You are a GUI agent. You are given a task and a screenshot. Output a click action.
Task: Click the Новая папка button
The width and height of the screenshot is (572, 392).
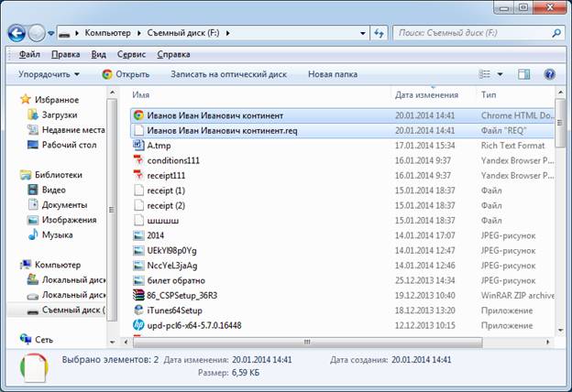click(x=333, y=74)
